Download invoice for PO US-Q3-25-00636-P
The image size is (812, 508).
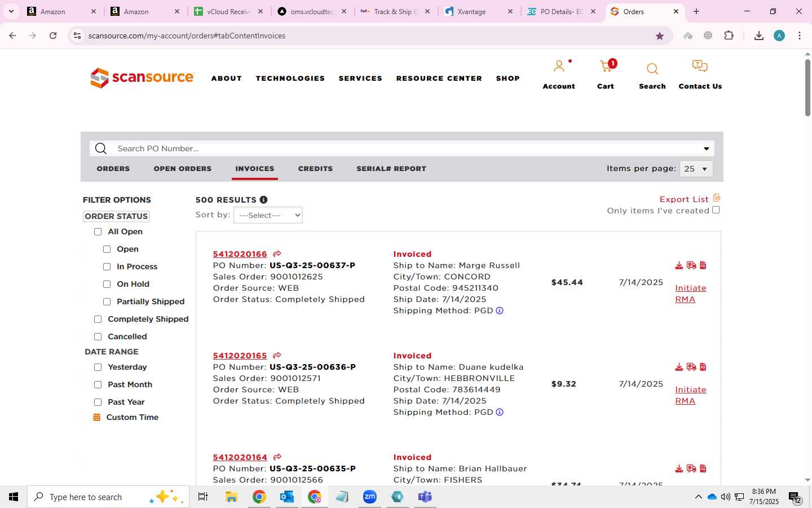pos(679,367)
